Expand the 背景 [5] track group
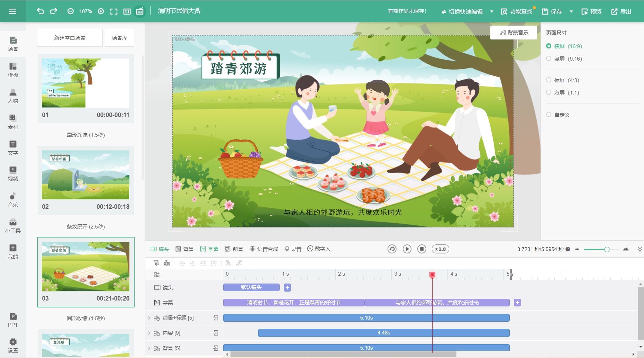Viewport: 644px width, 358px height. point(149,348)
